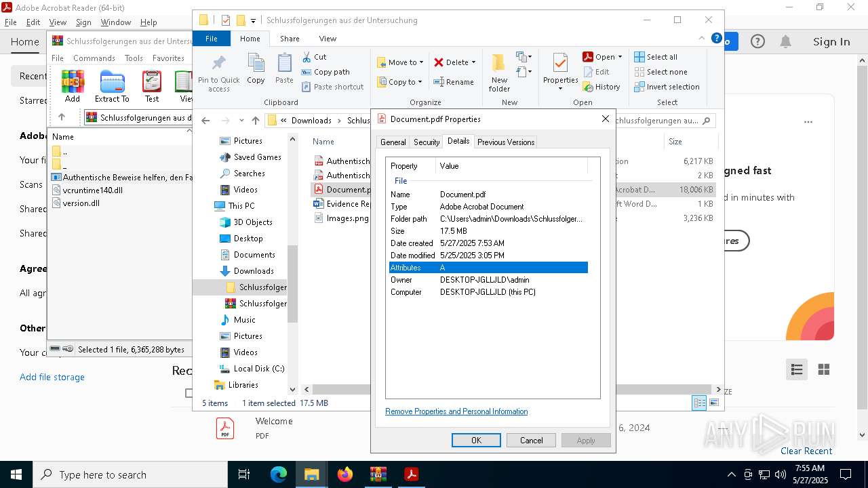Click Remove Properties and Personal Information link
Viewport: 868px width, 488px height.
[x=456, y=411]
